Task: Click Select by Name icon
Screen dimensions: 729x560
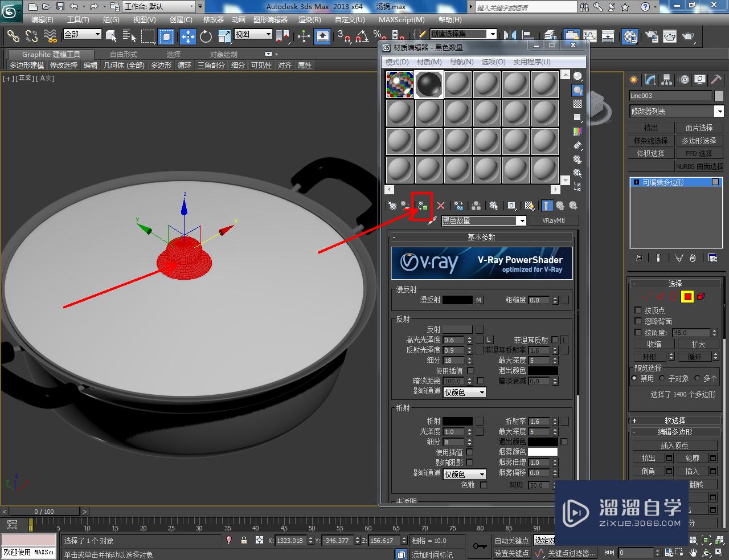Action: point(129,36)
